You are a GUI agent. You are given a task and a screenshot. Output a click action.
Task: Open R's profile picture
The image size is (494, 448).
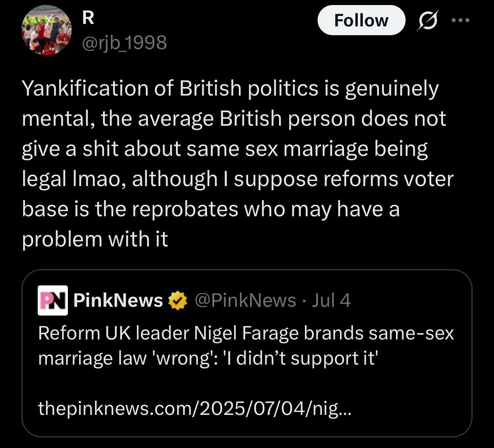click(47, 30)
